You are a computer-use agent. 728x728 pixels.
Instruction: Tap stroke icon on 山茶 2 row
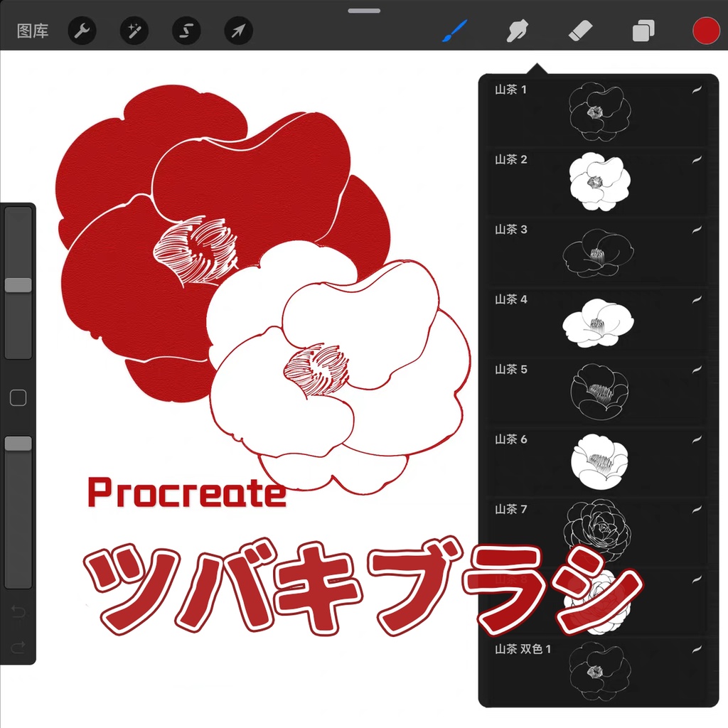click(x=697, y=160)
